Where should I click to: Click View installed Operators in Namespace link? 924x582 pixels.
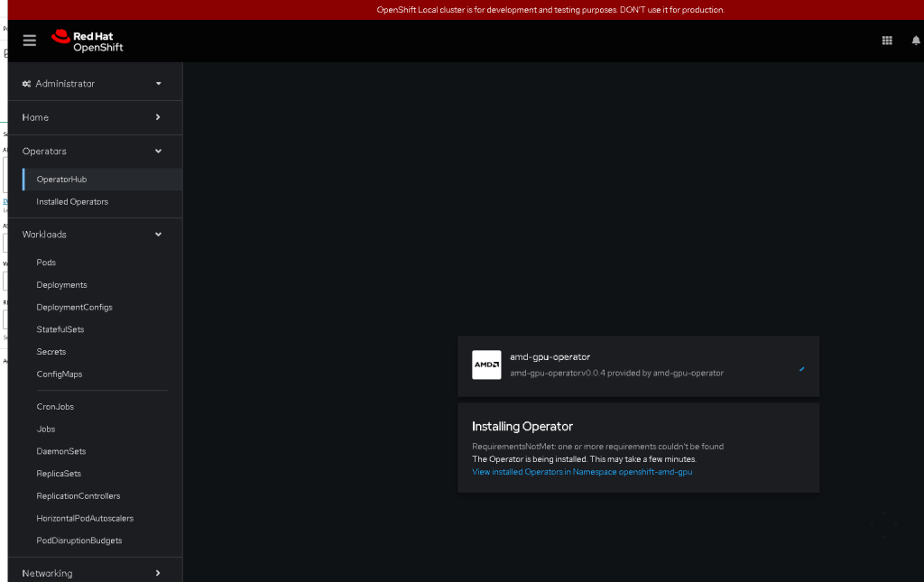[582, 472]
